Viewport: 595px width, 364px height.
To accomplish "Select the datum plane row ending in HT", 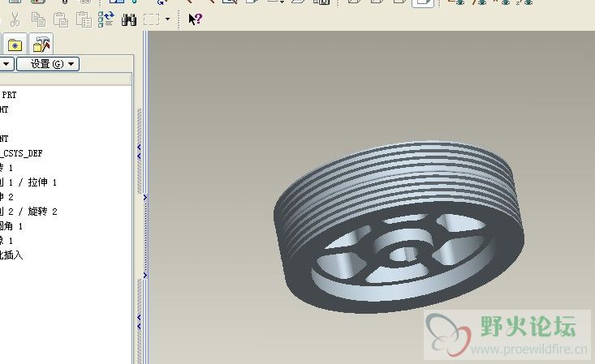I will (4, 109).
